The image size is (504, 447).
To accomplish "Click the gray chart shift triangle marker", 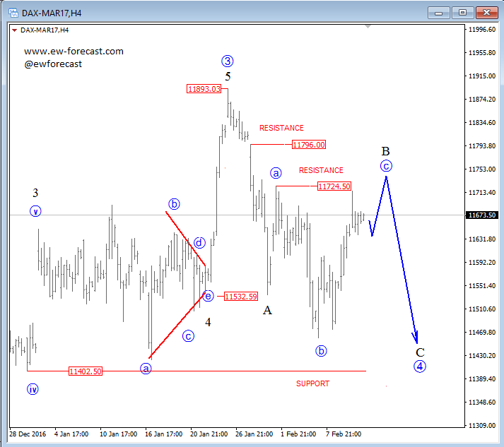I will coord(368,28).
